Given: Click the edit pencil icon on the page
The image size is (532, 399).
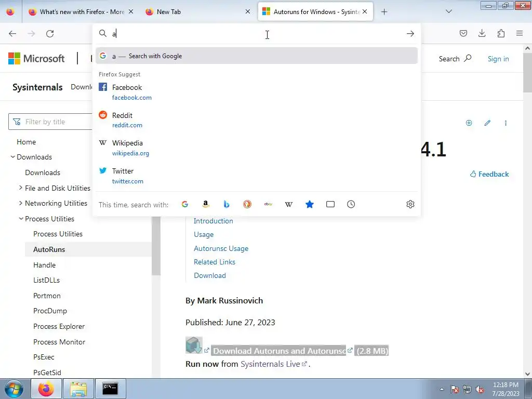Looking at the screenshot, I should (487, 123).
